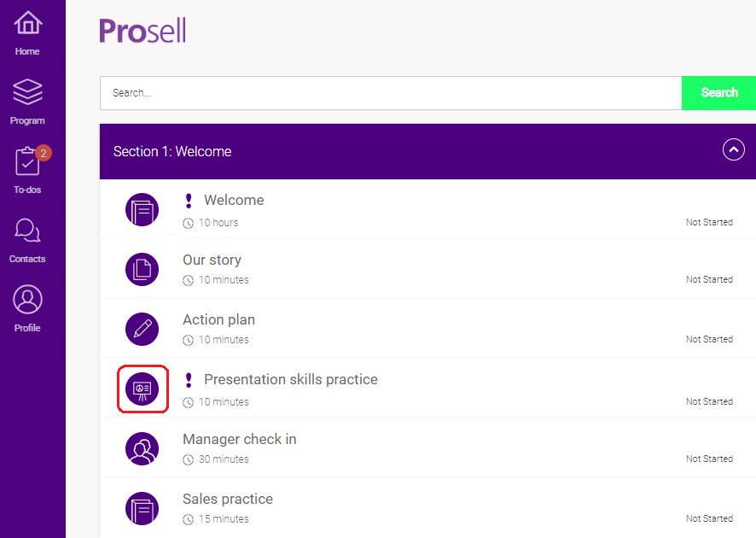Click the To-dos clipboard icon with badge

(x=26, y=162)
